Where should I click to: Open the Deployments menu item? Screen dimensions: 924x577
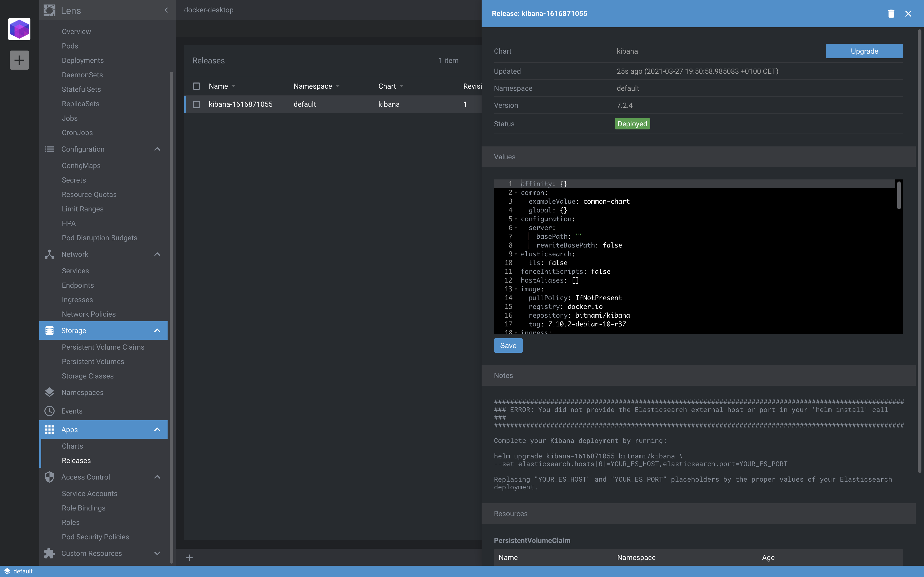coord(82,60)
